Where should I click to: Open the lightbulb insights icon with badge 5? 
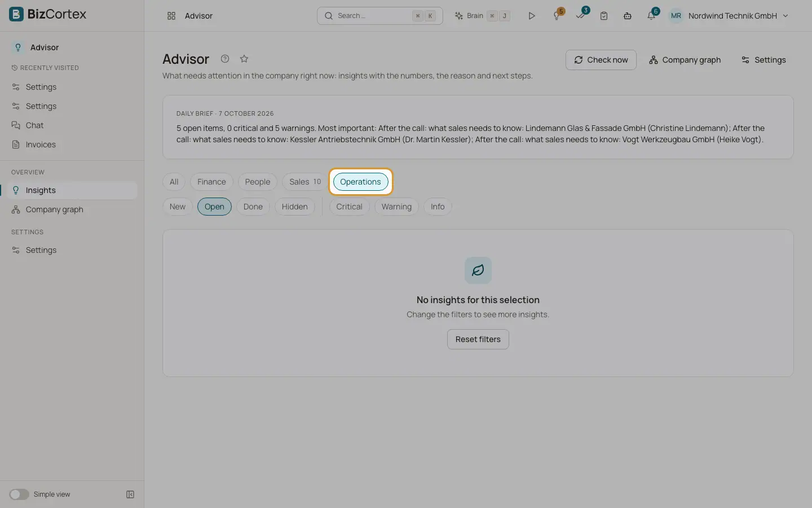coord(557,16)
